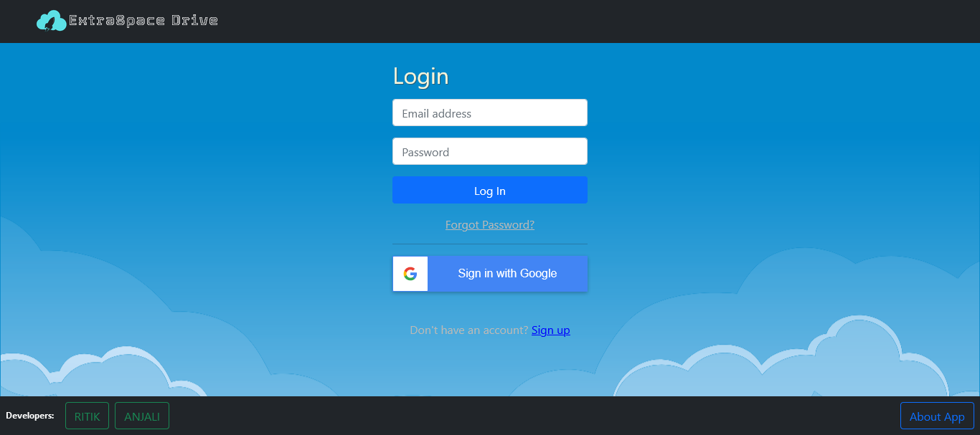Select Sign in with Google text
Screen dimensions: 980x435
tap(507, 274)
